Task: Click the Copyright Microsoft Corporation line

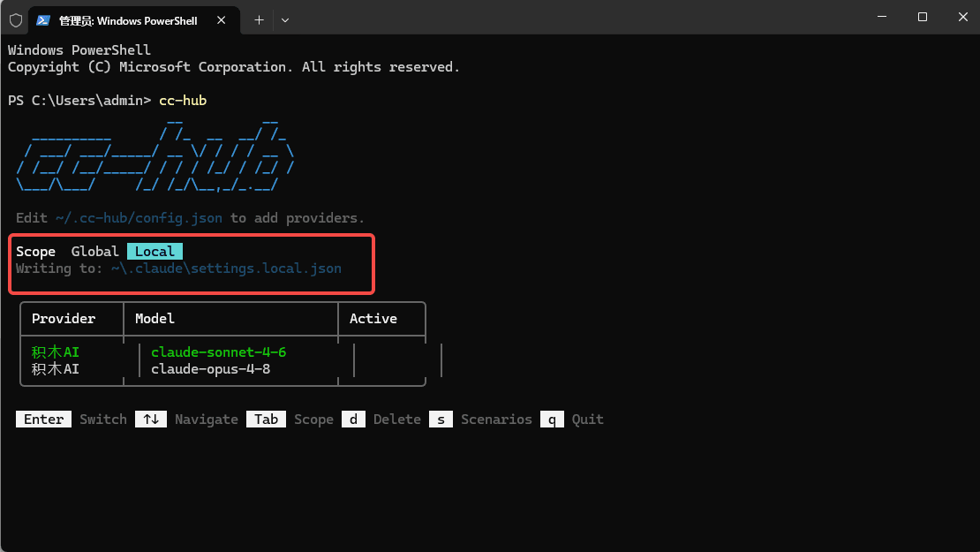Action: click(234, 67)
